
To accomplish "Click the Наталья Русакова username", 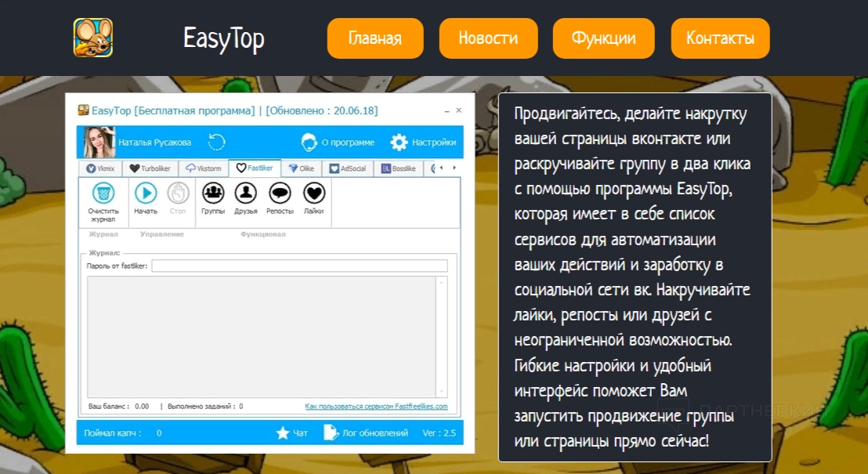I will [x=154, y=143].
